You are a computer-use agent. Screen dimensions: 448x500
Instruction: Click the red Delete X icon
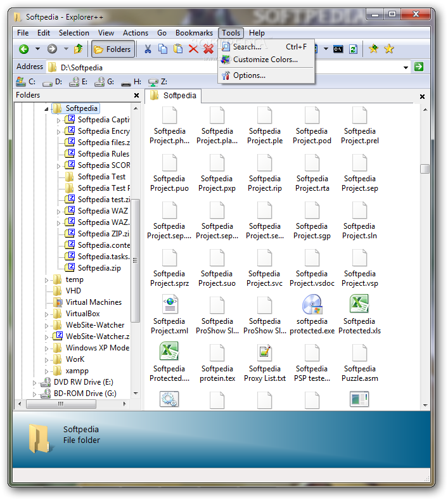(x=193, y=49)
